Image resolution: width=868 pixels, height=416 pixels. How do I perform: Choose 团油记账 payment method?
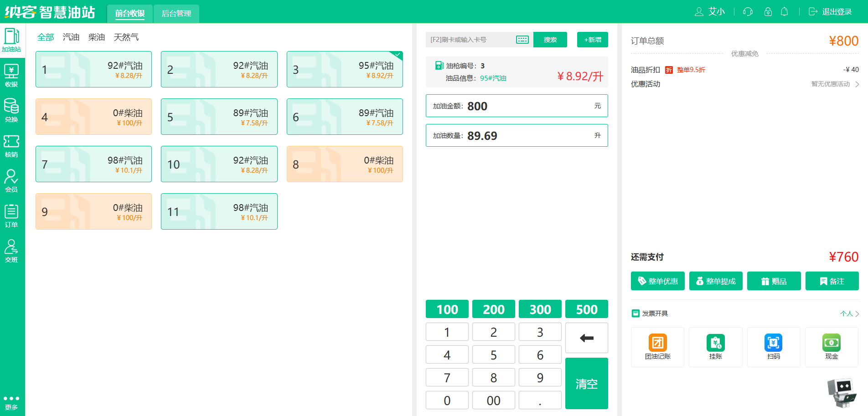tap(657, 347)
